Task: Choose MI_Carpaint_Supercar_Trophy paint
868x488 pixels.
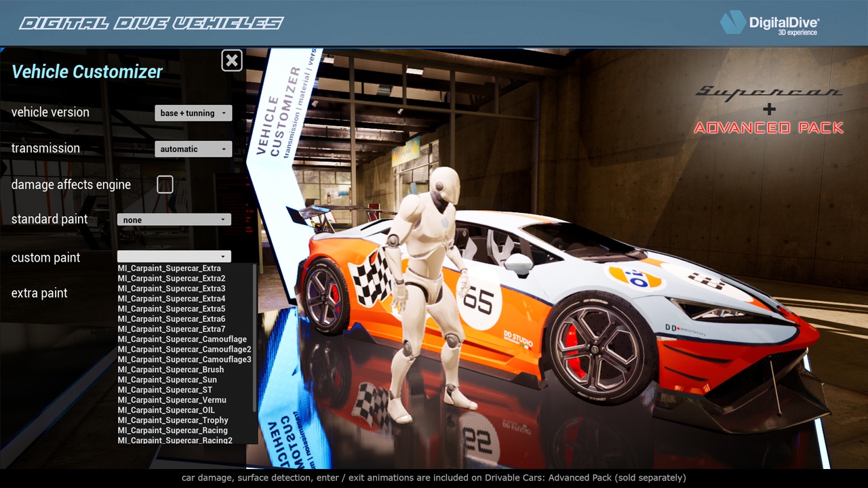Action: click(172, 421)
